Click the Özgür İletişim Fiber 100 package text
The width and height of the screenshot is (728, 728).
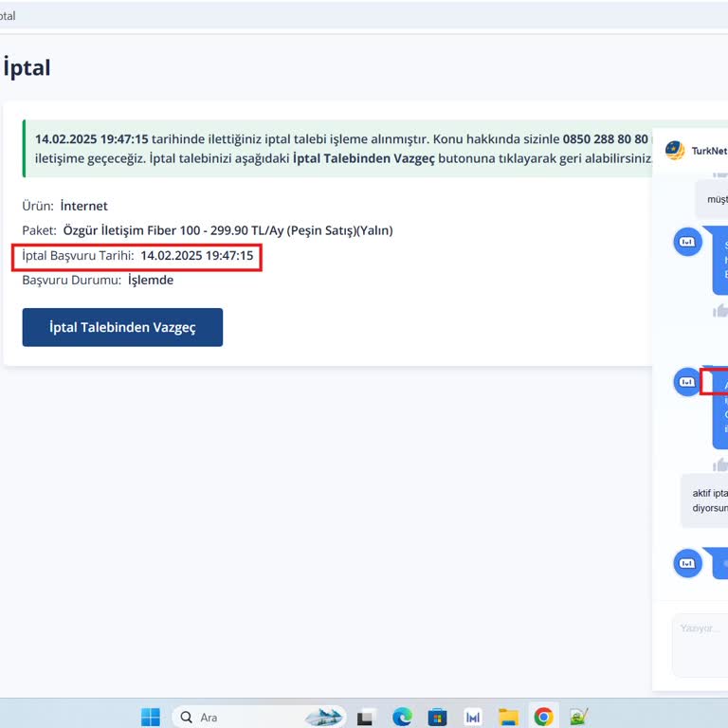tap(227, 230)
